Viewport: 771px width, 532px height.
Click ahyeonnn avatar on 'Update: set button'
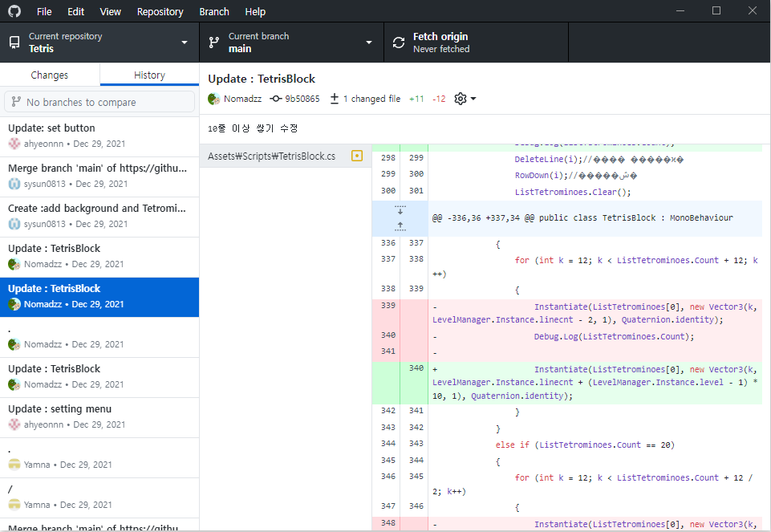tap(14, 144)
